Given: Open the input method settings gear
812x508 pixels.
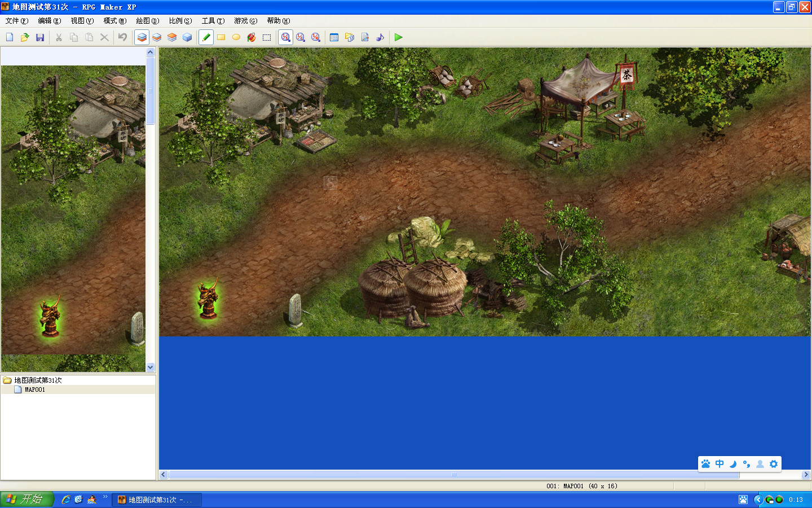Looking at the screenshot, I should click(x=774, y=464).
